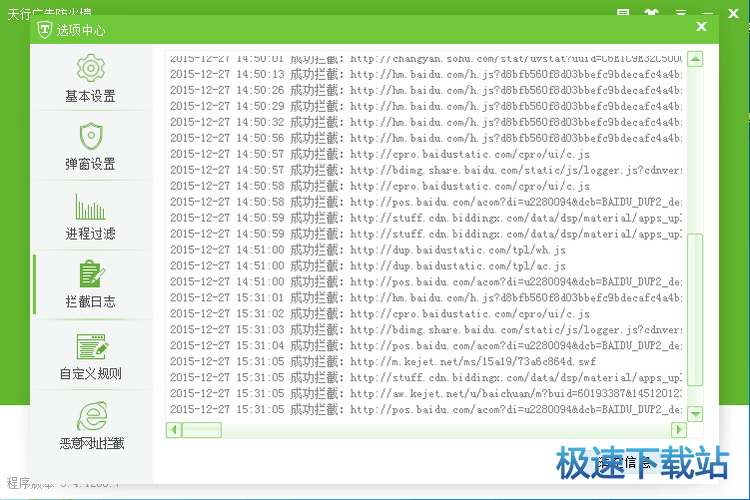Select the 15:31:01 hm.baidu.com log entry
750x500 pixels.
[x=426, y=298]
